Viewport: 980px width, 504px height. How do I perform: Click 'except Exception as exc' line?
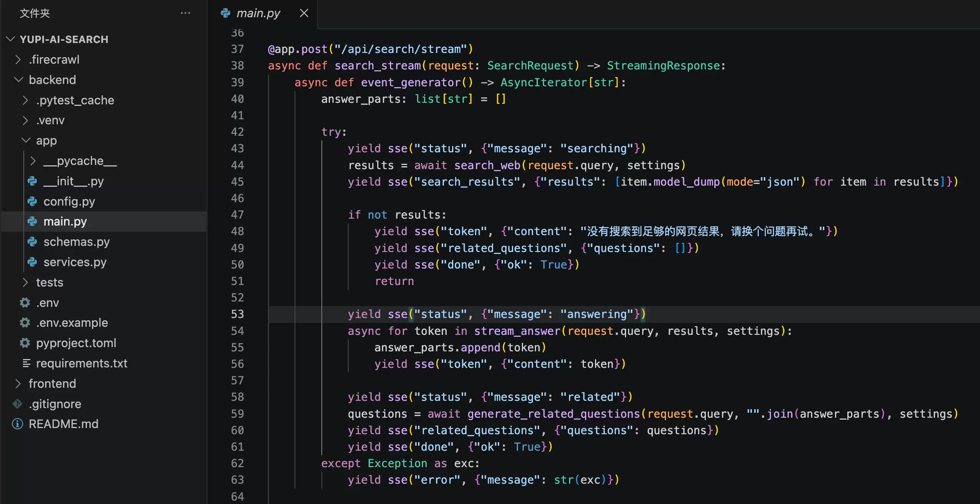click(400, 463)
